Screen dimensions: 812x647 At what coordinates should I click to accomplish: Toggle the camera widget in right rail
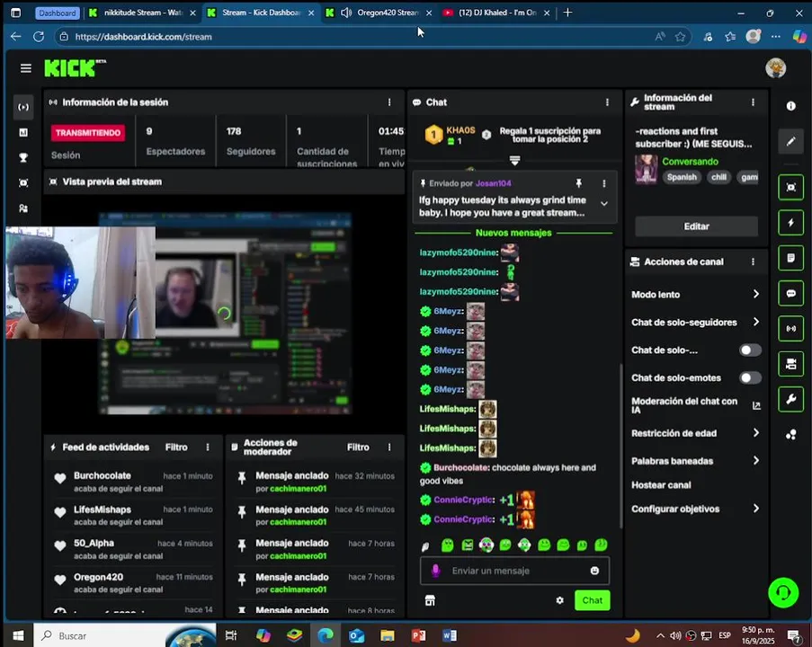pos(790,363)
